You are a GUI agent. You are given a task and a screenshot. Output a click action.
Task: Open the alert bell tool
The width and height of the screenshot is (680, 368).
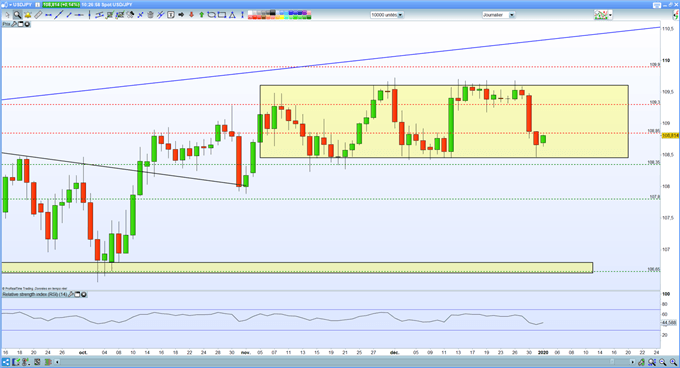coord(28,15)
